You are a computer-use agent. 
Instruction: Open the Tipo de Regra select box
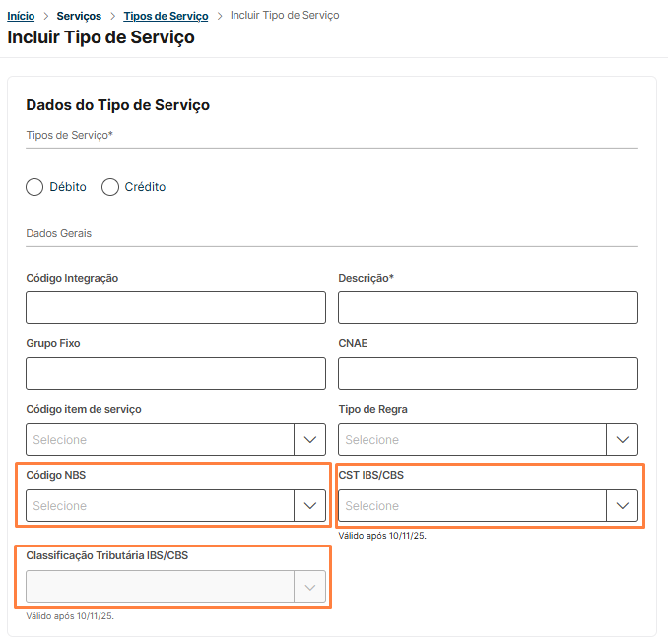click(472, 439)
